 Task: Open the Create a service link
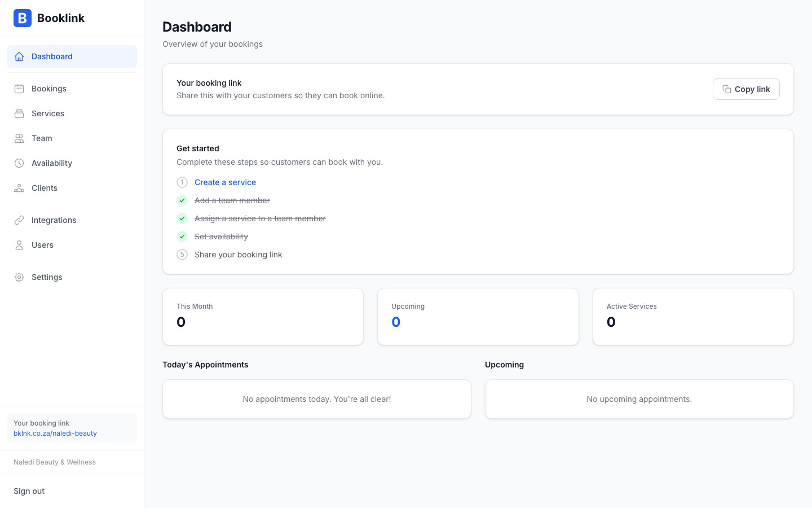(225, 182)
